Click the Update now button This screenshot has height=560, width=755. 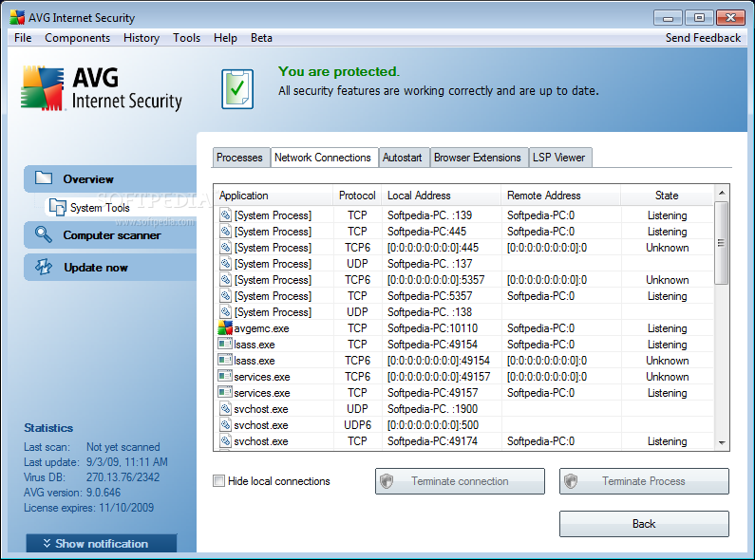point(110,267)
